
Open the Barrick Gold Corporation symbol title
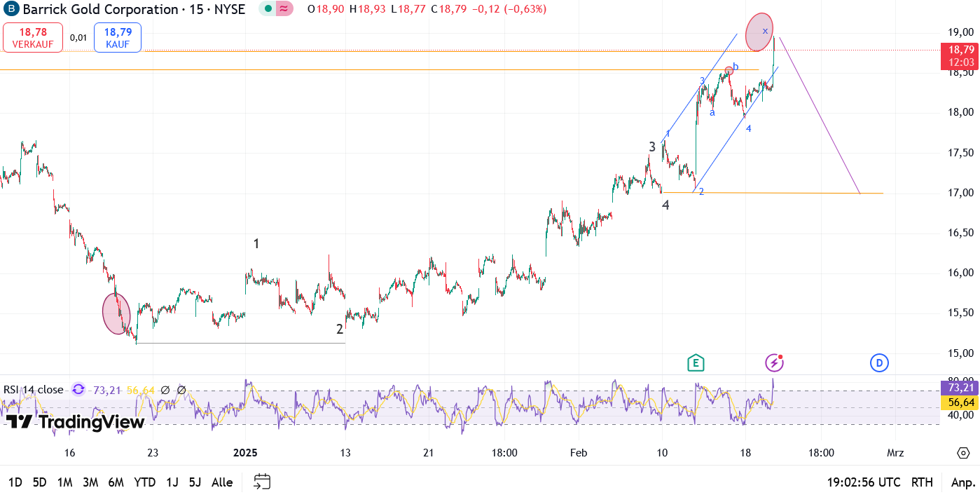point(99,9)
